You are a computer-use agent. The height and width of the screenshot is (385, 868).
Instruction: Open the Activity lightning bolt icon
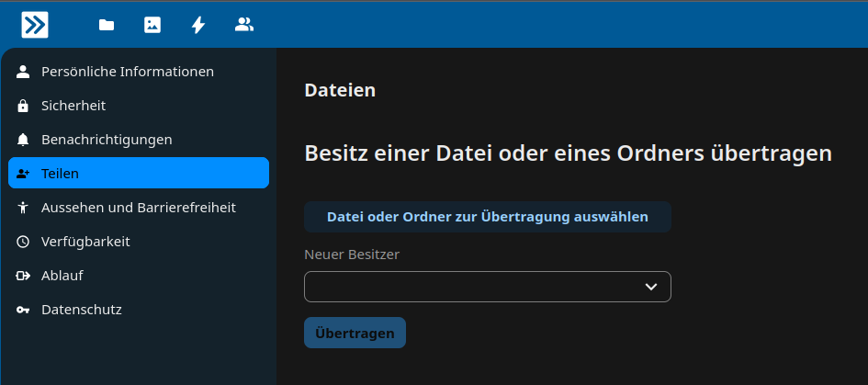click(x=198, y=25)
